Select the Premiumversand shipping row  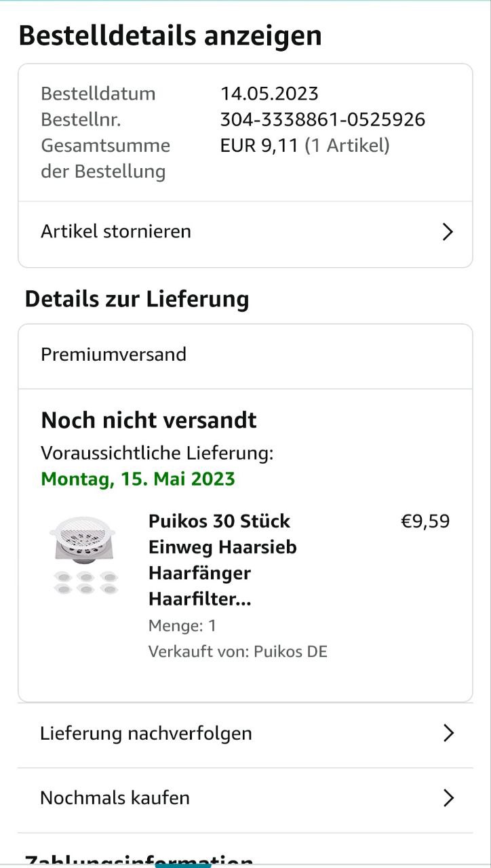[x=113, y=355]
